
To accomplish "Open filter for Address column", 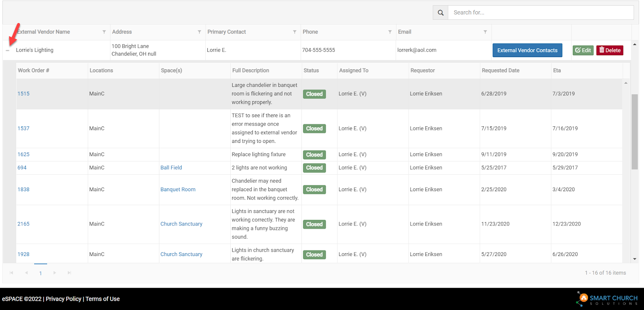I will [x=199, y=32].
